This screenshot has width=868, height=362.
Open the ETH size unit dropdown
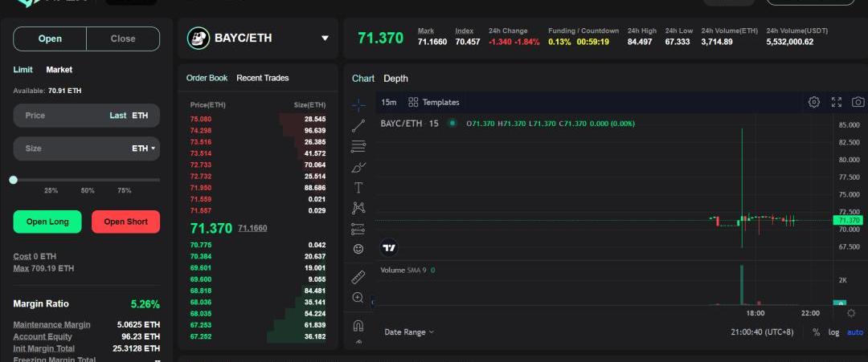click(145, 148)
